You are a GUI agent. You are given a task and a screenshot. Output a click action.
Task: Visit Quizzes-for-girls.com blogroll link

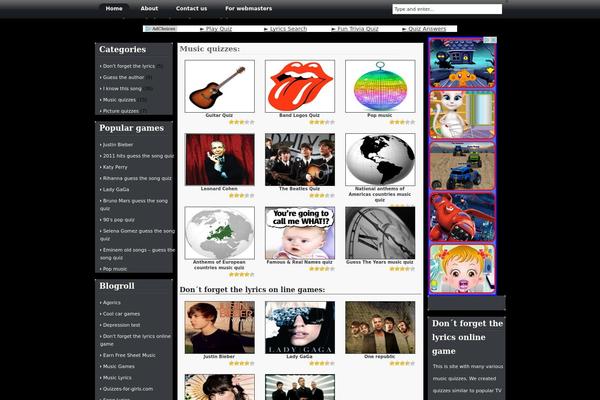(x=128, y=389)
